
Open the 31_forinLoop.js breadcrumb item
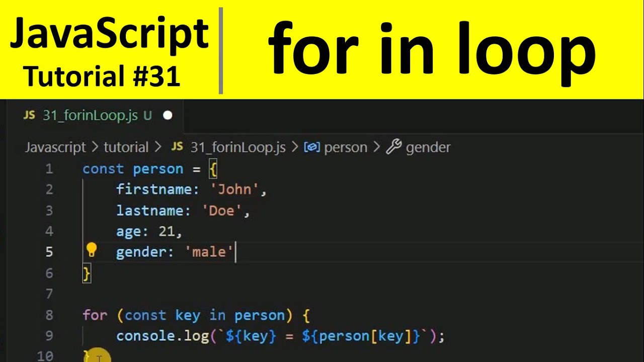[x=238, y=147]
